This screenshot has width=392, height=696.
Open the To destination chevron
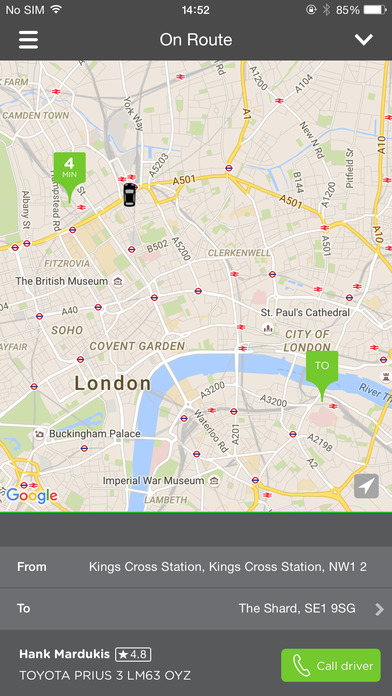379,609
